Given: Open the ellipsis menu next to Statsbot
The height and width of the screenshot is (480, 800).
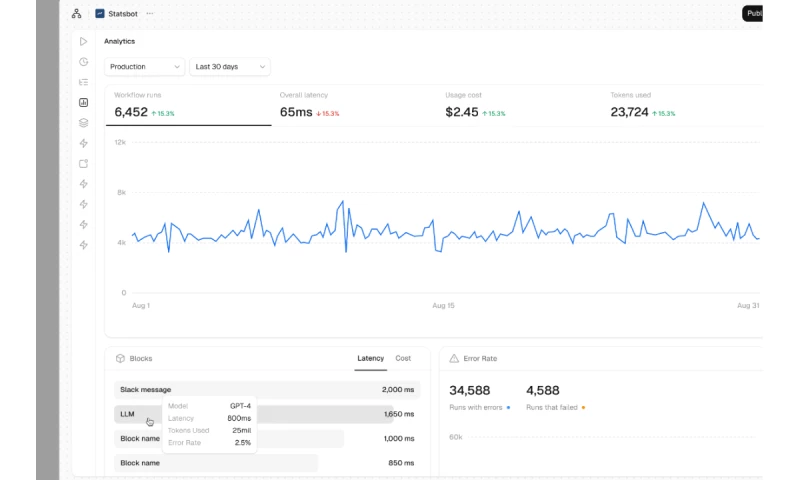Looking at the screenshot, I should point(150,14).
